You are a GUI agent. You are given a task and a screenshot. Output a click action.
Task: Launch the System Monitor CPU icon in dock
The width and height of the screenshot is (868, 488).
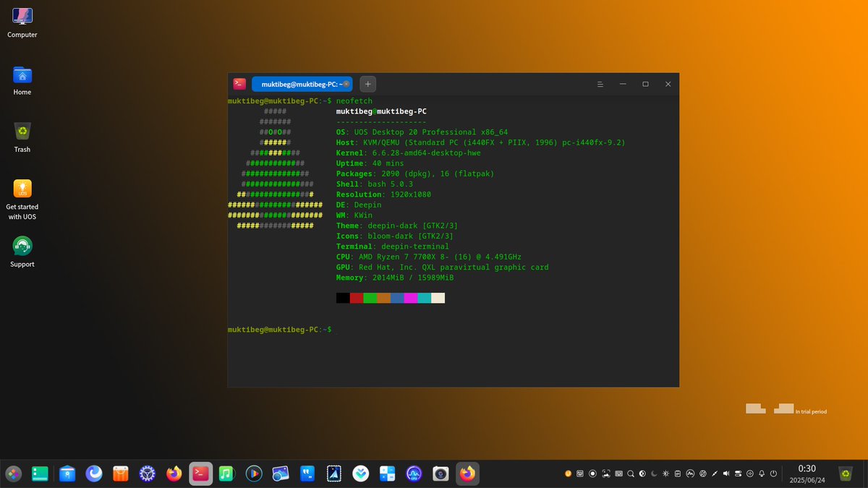(414, 474)
